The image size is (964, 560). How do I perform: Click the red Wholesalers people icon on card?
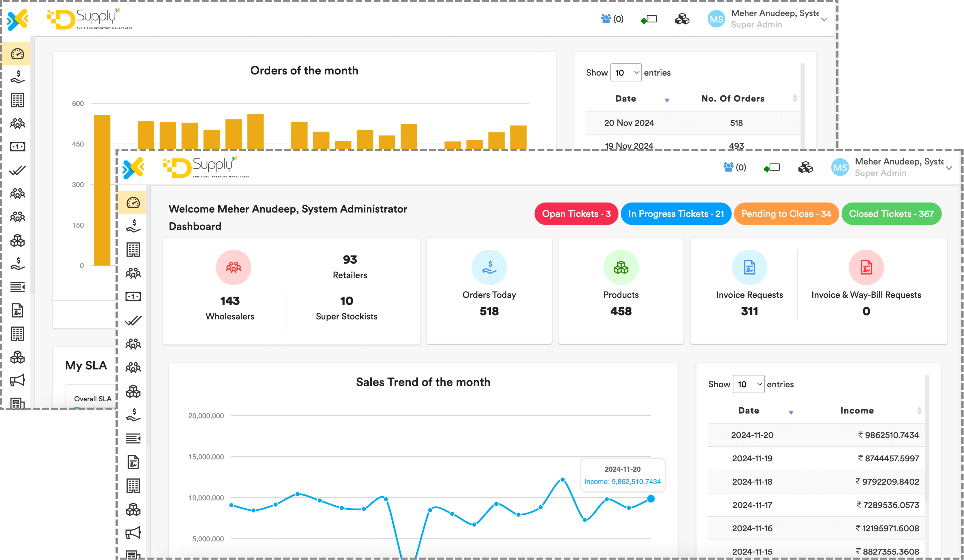click(233, 267)
